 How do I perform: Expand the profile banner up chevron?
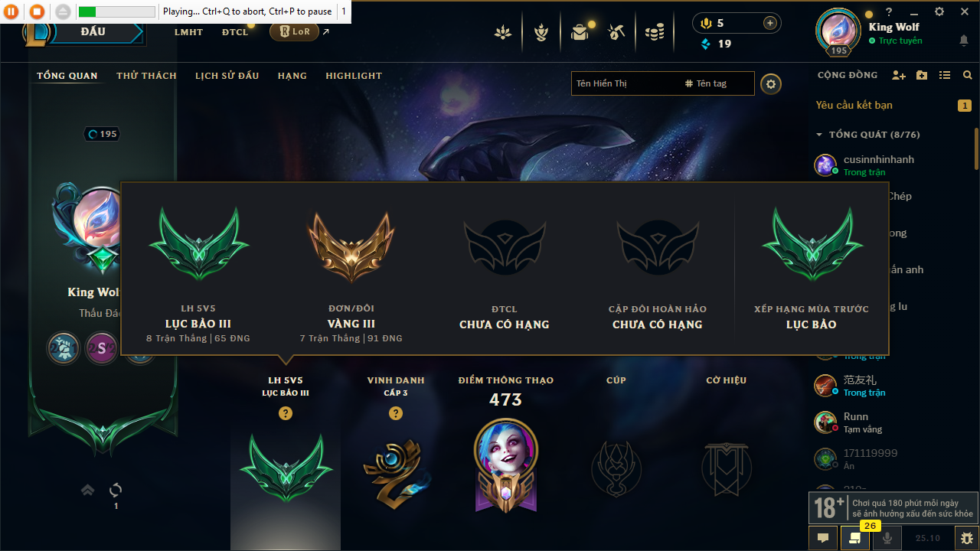tap(87, 490)
